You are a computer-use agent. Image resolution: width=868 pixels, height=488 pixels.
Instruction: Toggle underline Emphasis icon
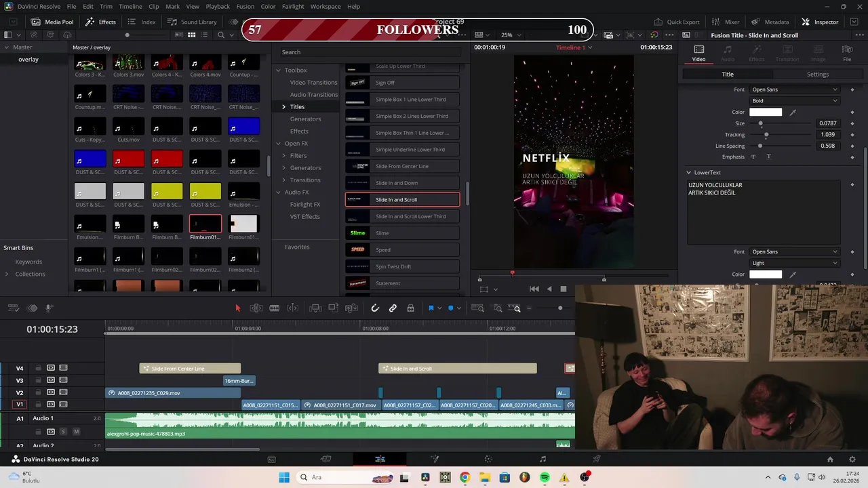point(768,157)
